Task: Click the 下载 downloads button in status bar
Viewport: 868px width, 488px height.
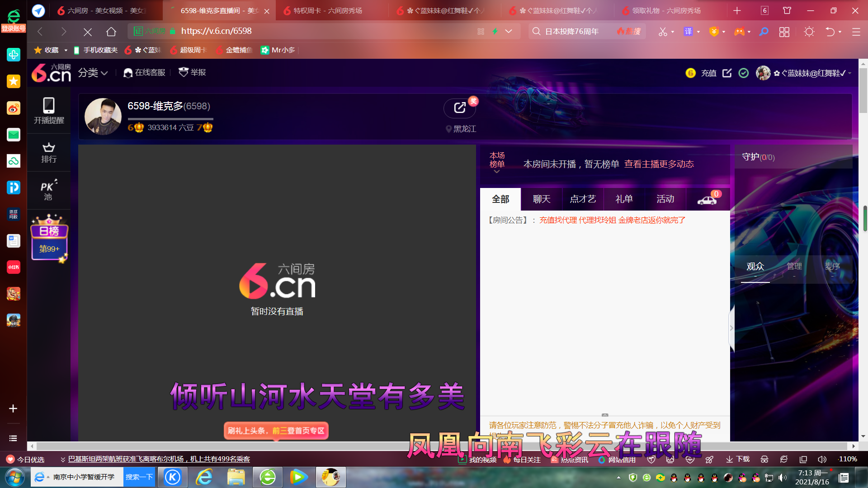Action: click(738, 460)
